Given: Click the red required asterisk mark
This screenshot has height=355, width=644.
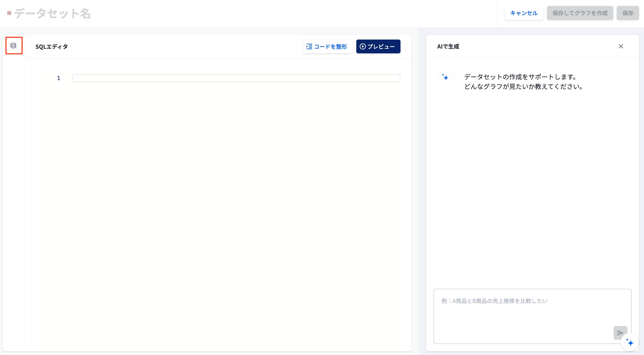Looking at the screenshot, I should click(9, 13).
